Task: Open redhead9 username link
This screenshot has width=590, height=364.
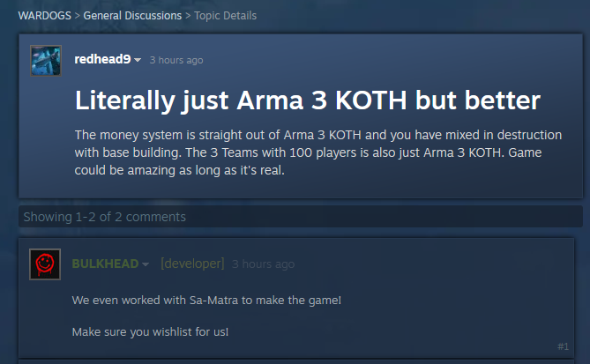Action: coord(102,59)
